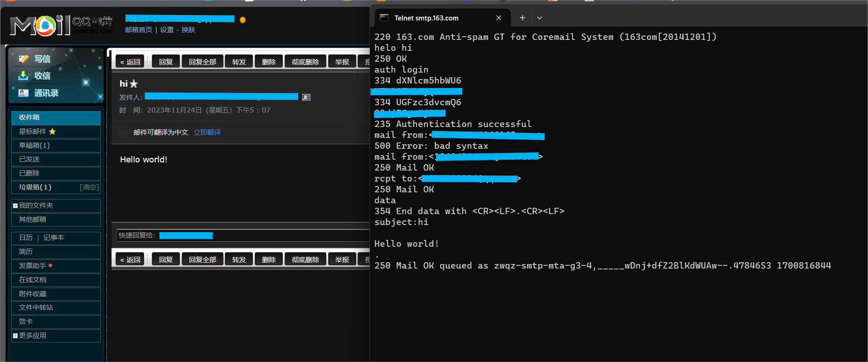This screenshot has height=362, width=868.
Task: Click 写信 to compose mail
Action: tap(42, 59)
